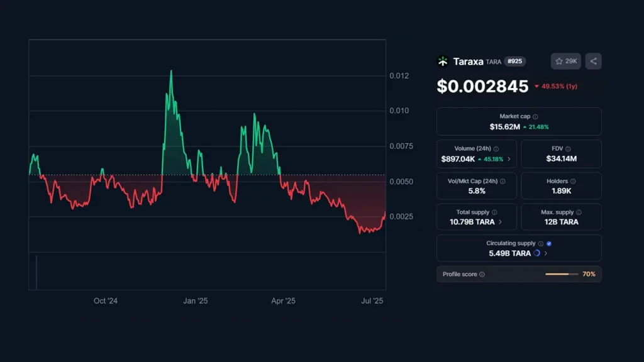The width and height of the screenshot is (644, 362).
Task: Open Holders info icon
Action: click(x=573, y=181)
